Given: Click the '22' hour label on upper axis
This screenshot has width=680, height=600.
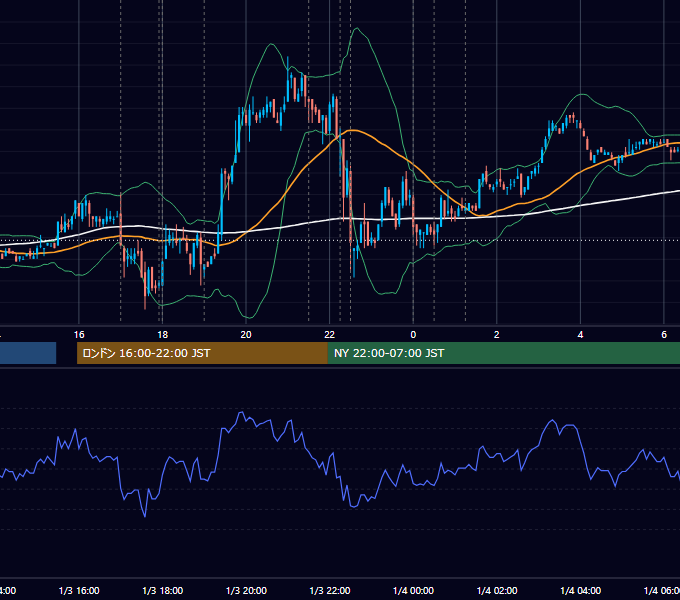Looking at the screenshot, I should pyautogui.click(x=330, y=335).
